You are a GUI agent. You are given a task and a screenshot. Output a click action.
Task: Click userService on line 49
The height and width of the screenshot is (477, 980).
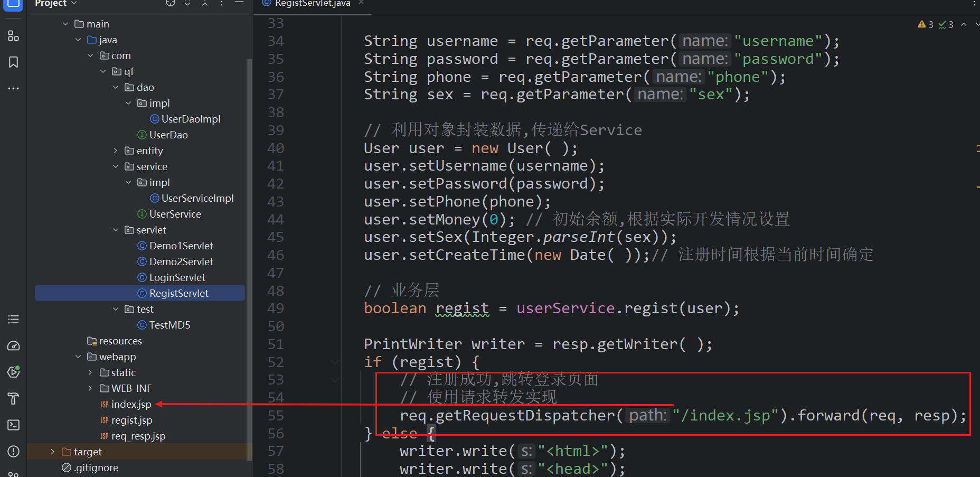click(566, 308)
